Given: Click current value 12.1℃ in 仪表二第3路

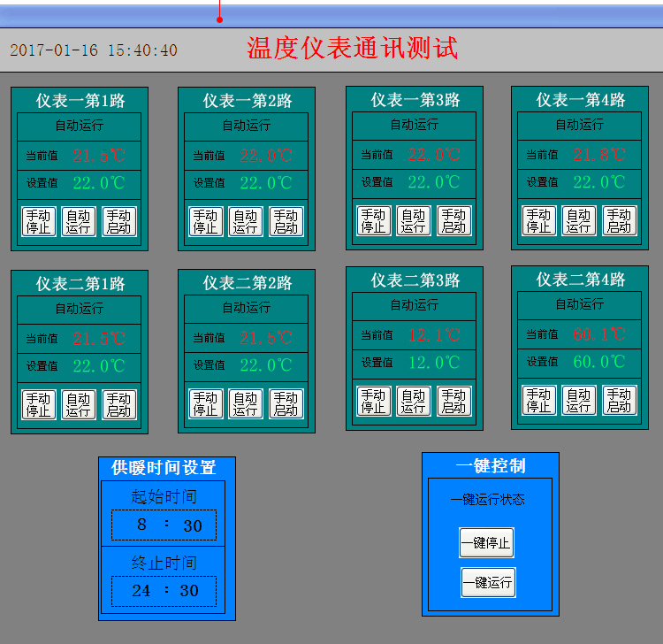Looking at the screenshot, I should (434, 335).
